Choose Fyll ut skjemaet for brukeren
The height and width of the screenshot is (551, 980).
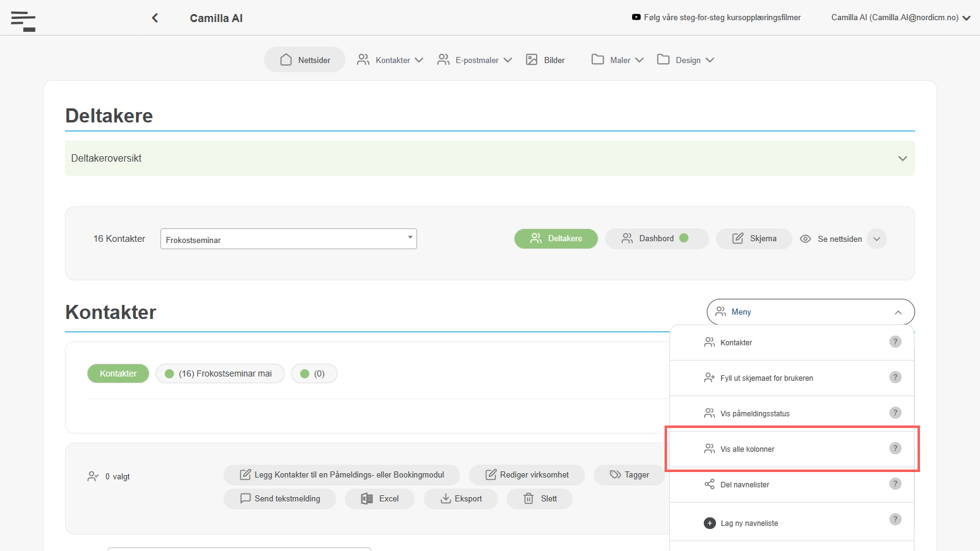[x=792, y=378]
